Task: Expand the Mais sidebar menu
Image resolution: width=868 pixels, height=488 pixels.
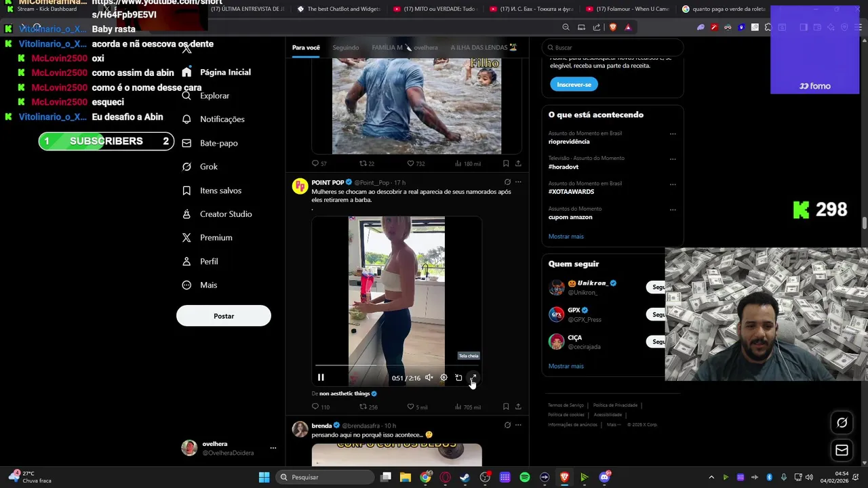Action: tap(199, 285)
